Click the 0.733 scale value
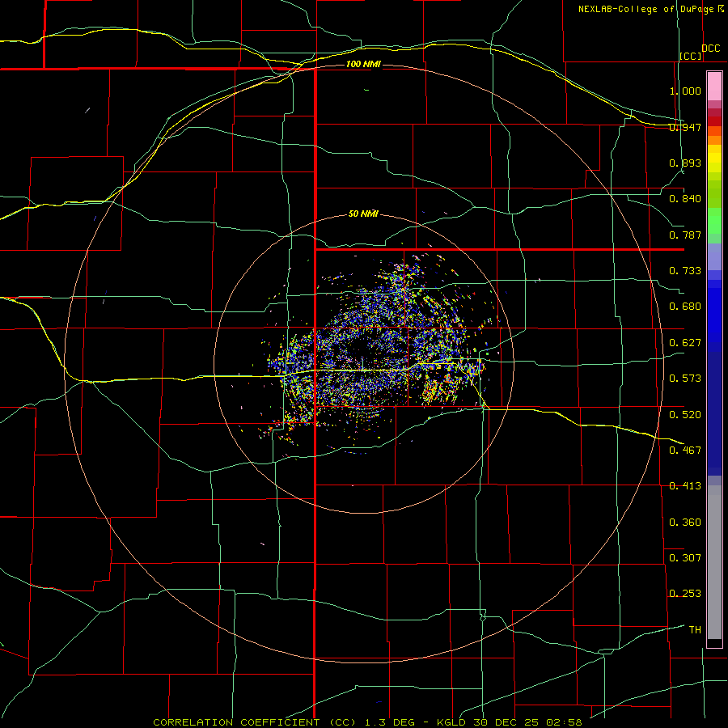 [x=685, y=271]
